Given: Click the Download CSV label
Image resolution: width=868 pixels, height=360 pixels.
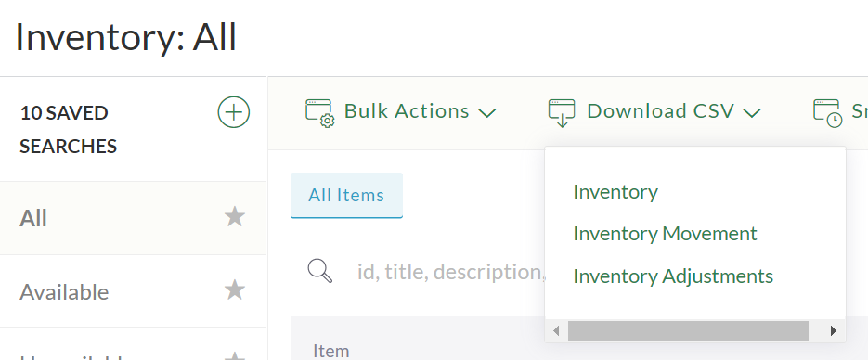Looking at the screenshot, I should coord(660,111).
